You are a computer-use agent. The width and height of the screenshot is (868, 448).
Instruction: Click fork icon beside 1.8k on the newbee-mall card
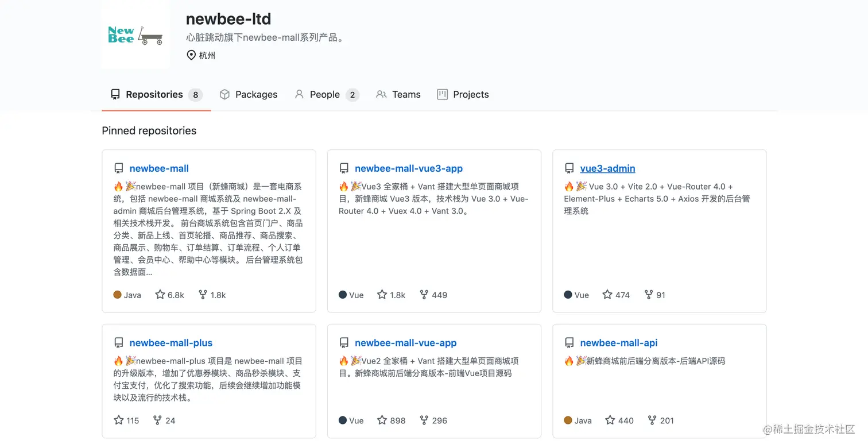pyautogui.click(x=203, y=295)
